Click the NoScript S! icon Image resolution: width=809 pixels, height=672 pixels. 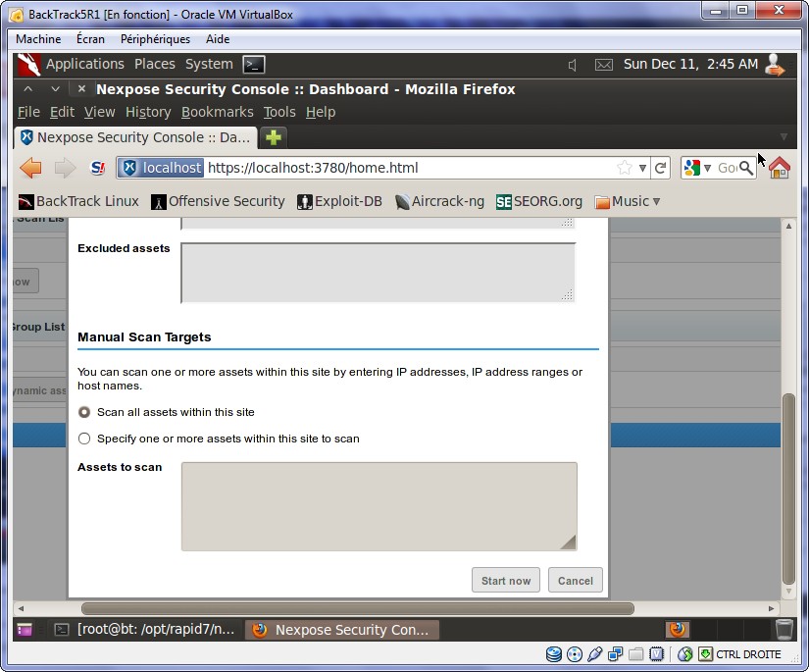(x=97, y=168)
